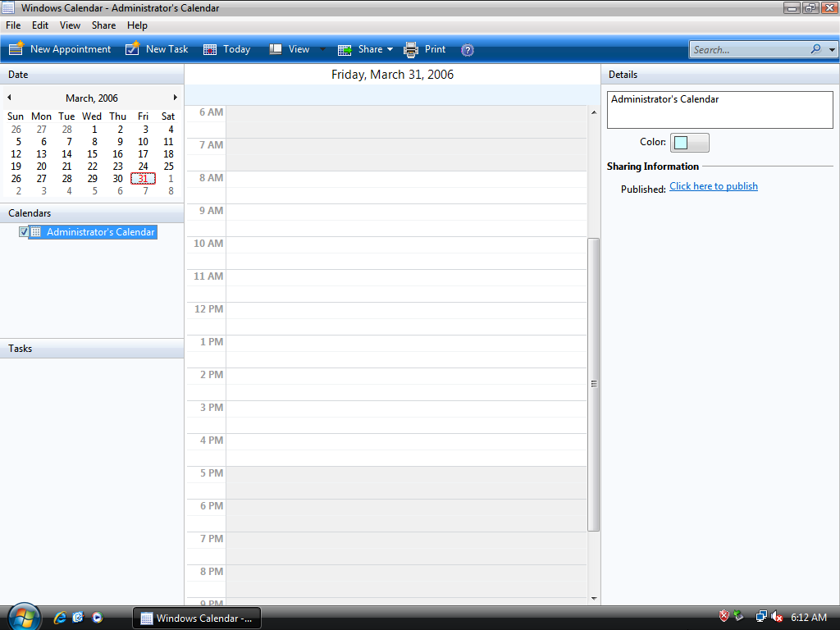
Task: Click the Share toolbar icon
Action: tap(345, 50)
